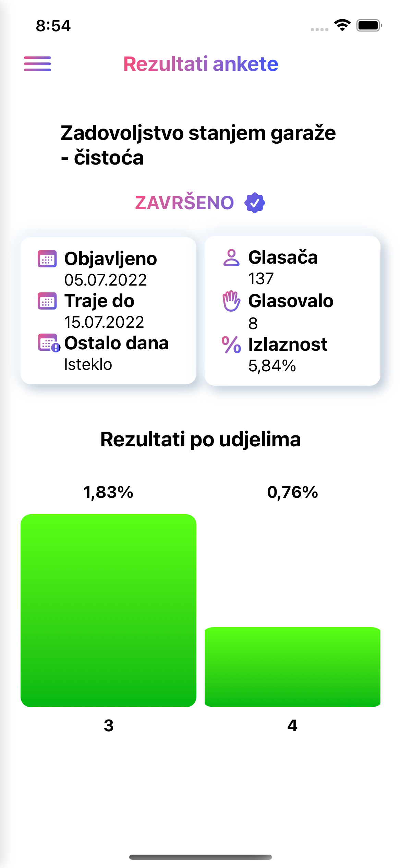Tap the 0,76% percentage label
Image resolution: width=401 pixels, height=868 pixels.
292,492
